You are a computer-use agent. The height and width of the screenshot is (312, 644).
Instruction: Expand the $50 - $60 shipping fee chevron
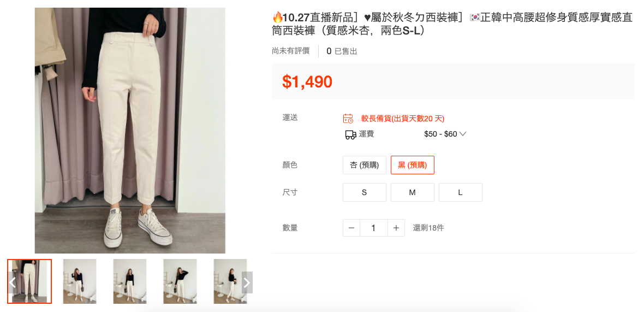pos(462,134)
